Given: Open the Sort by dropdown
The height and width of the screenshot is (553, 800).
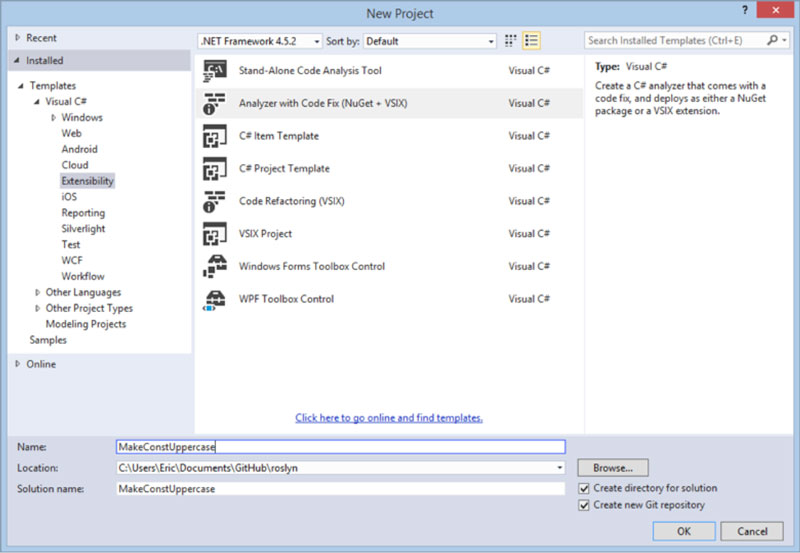Looking at the screenshot, I should pyautogui.click(x=430, y=41).
